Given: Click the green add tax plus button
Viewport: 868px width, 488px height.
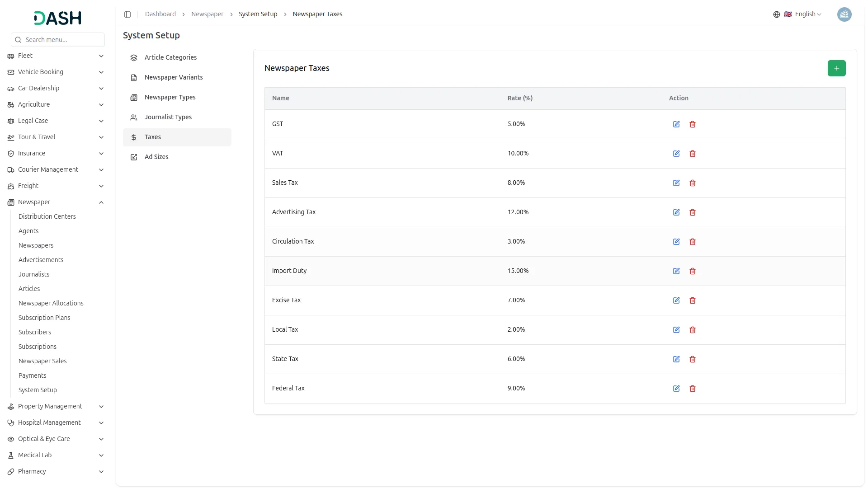Looking at the screenshot, I should [836, 68].
